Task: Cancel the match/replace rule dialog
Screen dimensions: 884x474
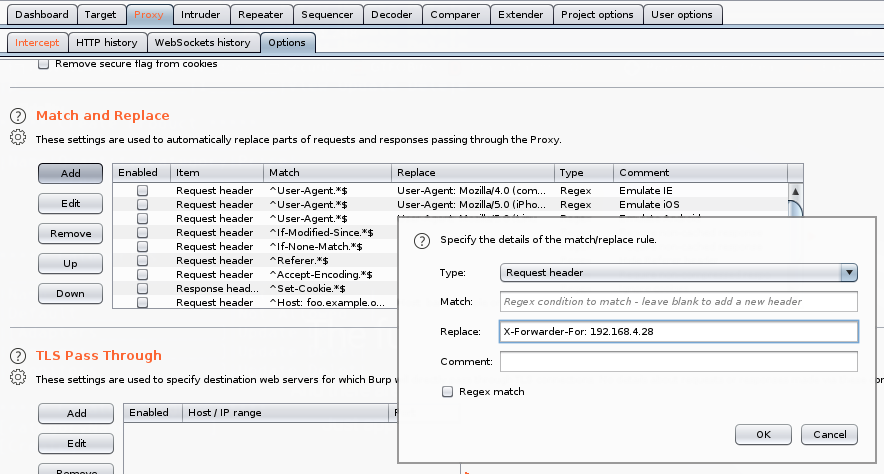Action: (x=830, y=435)
